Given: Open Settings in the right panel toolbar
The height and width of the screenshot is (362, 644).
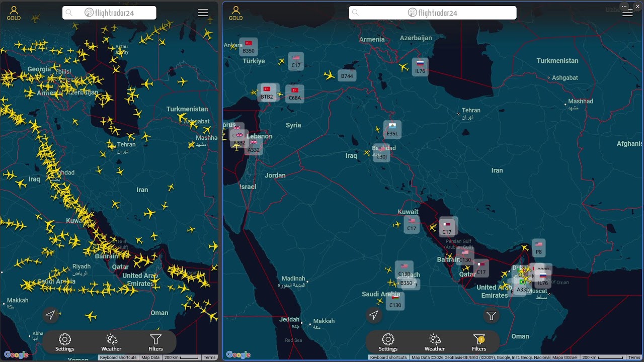Looking at the screenshot, I should (x=388, y=342).
